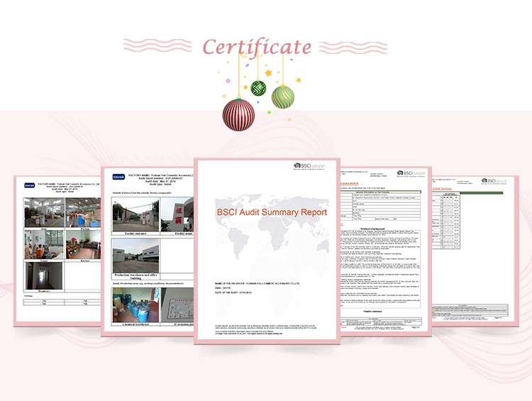
Task: Open the Packing area photo with blue crates
Action: click(83, 212)
